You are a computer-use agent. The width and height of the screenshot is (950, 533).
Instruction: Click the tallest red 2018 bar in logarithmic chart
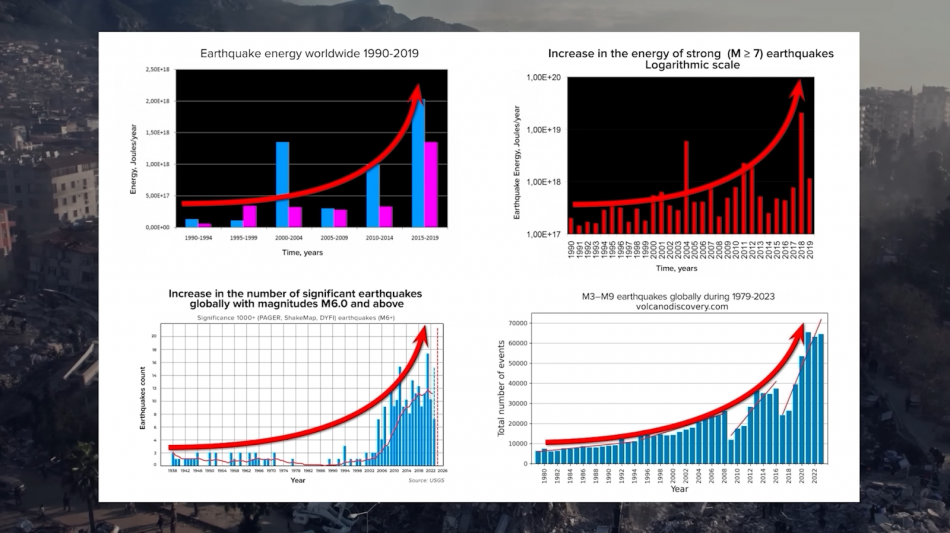coord(801,172)
